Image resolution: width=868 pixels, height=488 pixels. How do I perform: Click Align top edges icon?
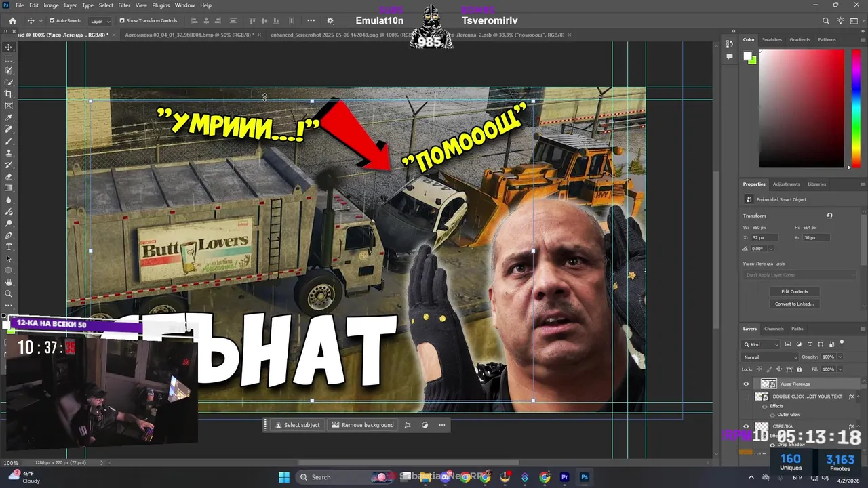[252, 21]
